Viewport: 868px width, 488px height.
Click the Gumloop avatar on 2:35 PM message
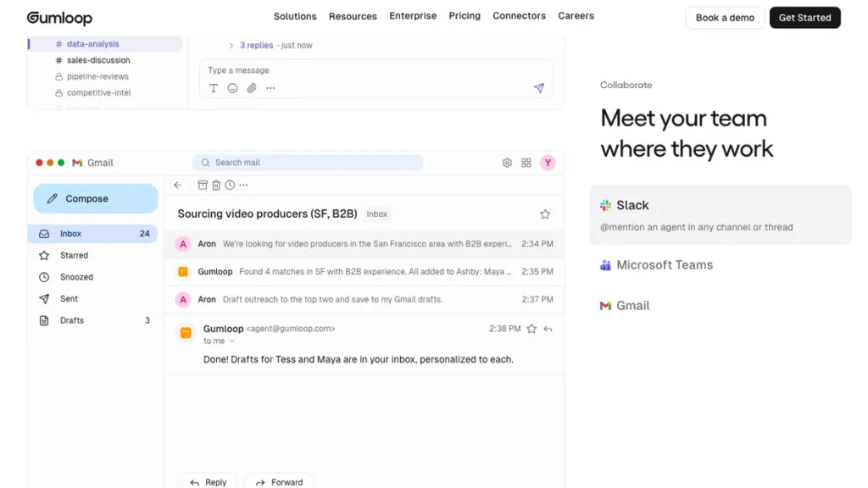click(x=183, y=272)
